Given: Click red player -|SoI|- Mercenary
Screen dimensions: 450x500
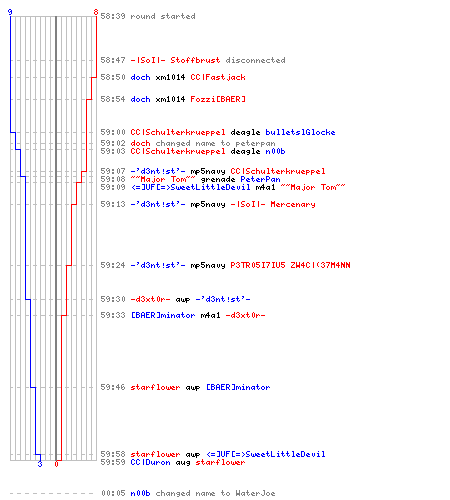Looking at the screenshot, I should (273, 204).
